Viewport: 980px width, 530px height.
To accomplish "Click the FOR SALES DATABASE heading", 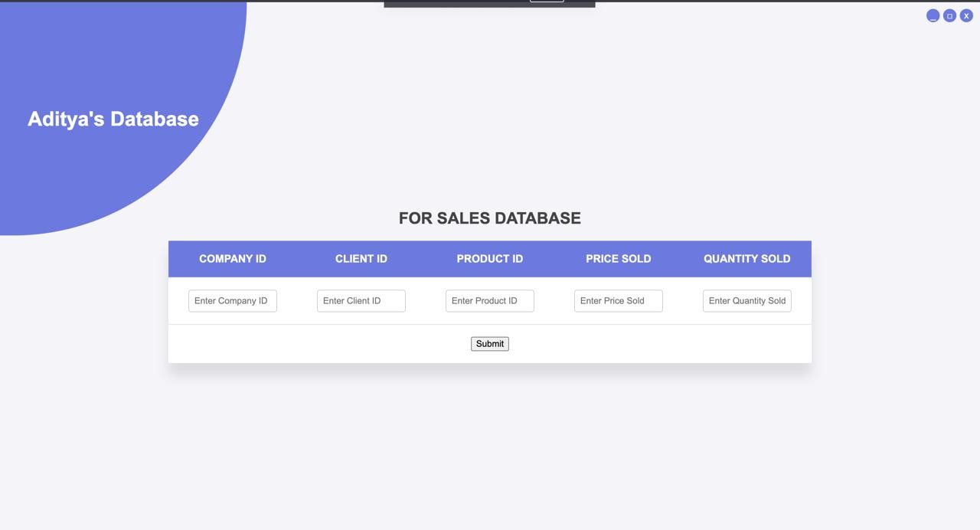I will tap(490, 218).
